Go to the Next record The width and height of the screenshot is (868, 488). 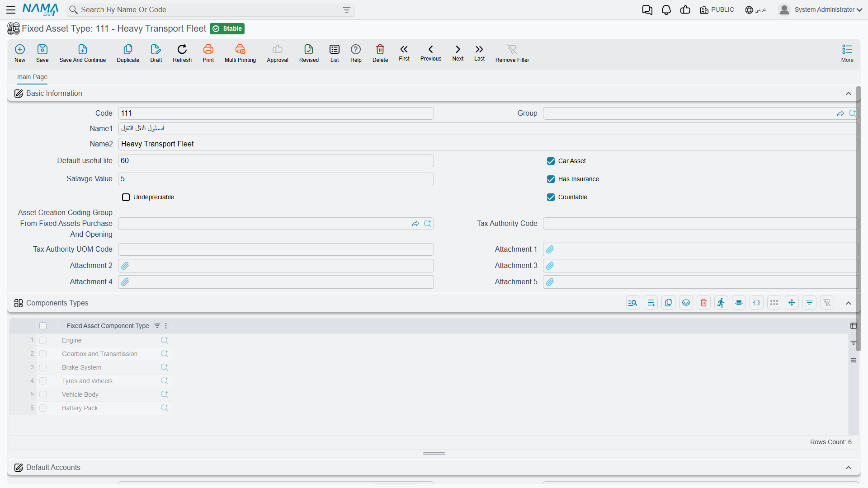pyautogui.click(x=458, y=53)
